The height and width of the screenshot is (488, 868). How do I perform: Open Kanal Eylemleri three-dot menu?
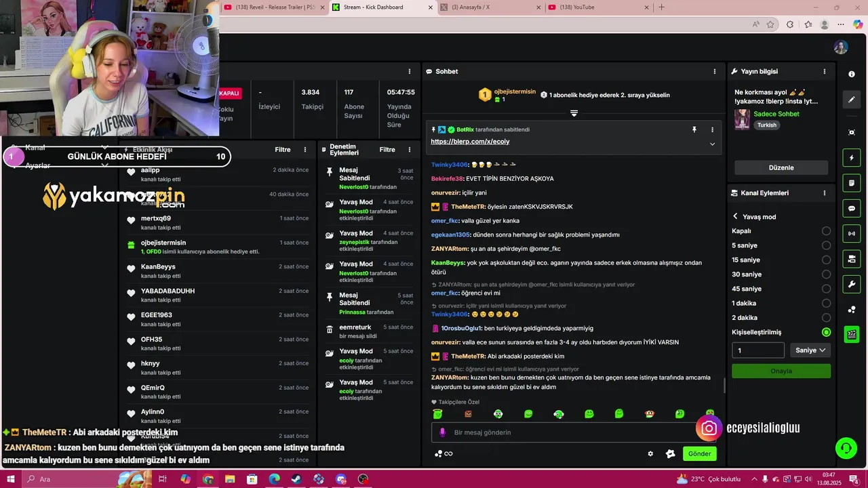825,193
